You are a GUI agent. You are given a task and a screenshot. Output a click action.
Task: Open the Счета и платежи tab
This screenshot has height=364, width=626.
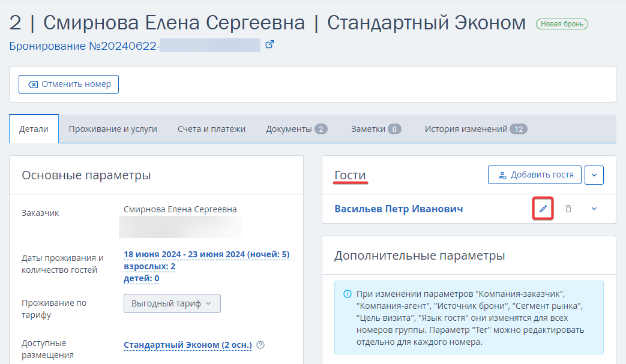(211, 129)
